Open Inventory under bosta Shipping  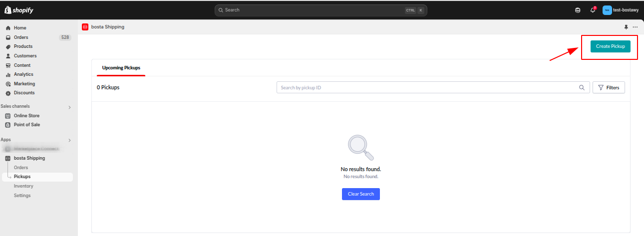[23, 186]
